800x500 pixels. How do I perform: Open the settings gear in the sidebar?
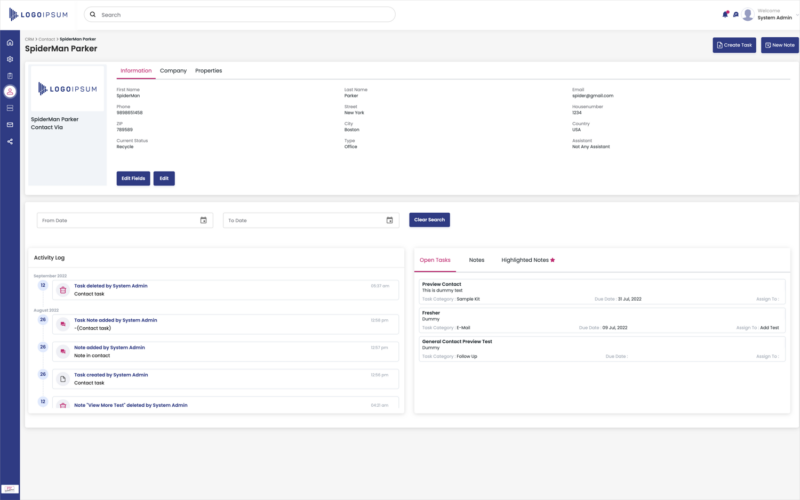click(x=10, y=59)
